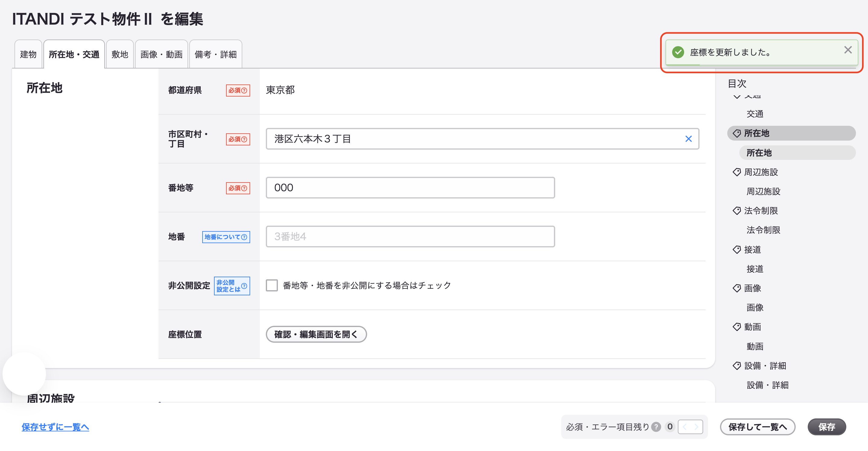Viewport: 868px width, 451px height.
Task: Click tag icon beside 法令制限 in 目次
Action: [x=737, y=211]
